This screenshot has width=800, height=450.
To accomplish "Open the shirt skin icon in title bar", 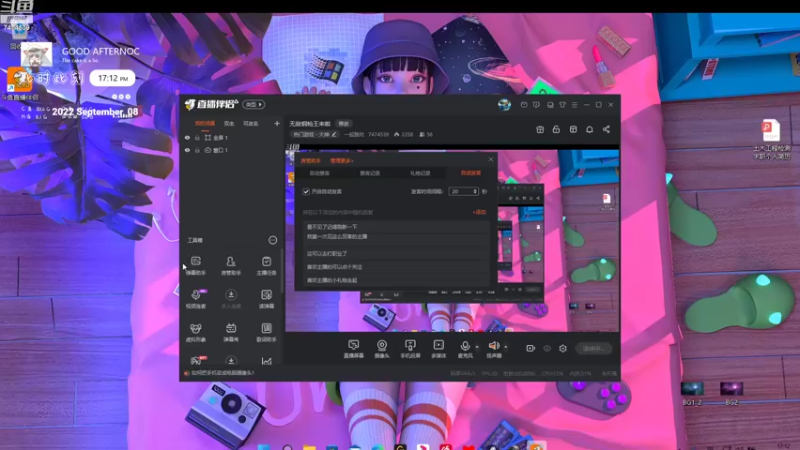I will (x=562, y=105).
